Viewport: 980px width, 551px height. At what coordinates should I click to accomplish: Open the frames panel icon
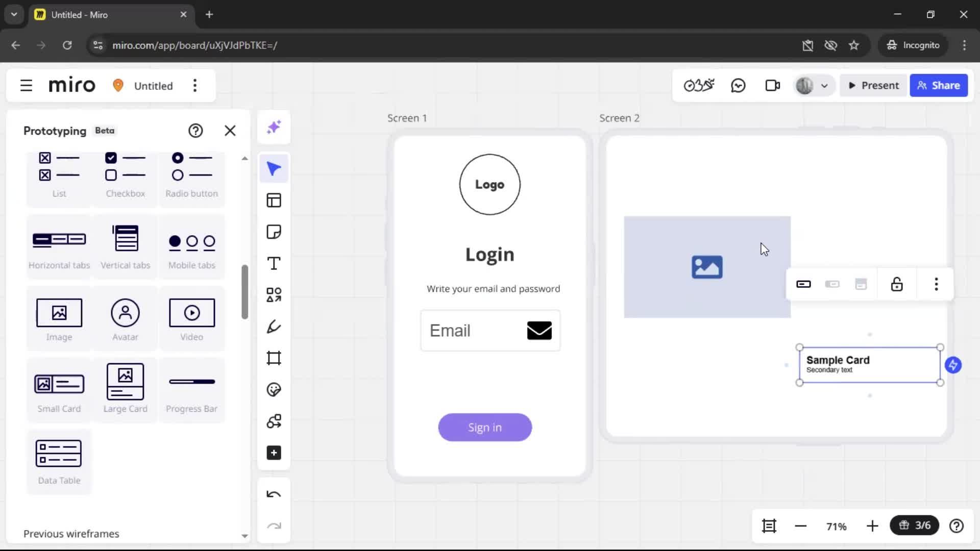pos(769,525)
